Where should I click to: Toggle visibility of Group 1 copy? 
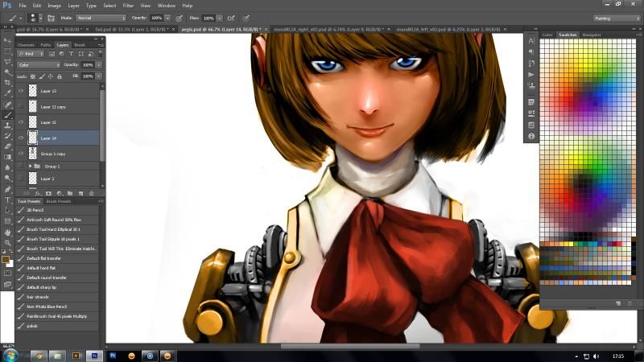pyautogui.click(x=21, y=154)
